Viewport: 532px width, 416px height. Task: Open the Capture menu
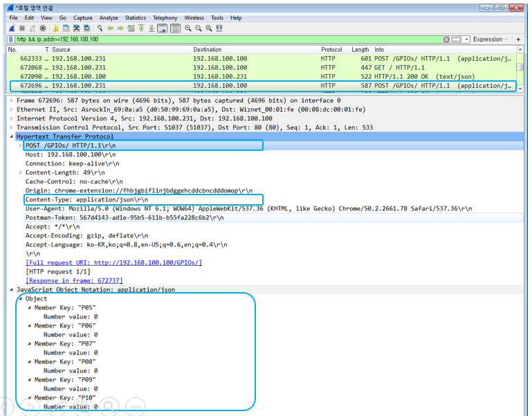click(83, 18)
